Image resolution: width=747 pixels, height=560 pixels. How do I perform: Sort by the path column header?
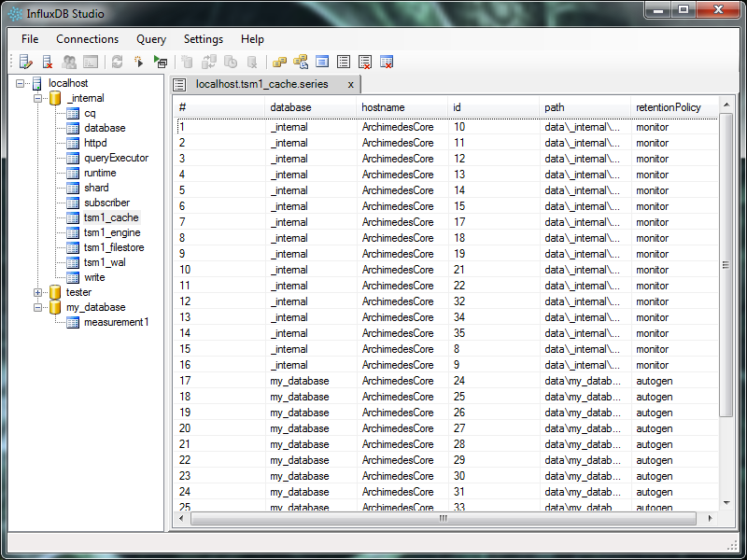(x=585, y=107)
